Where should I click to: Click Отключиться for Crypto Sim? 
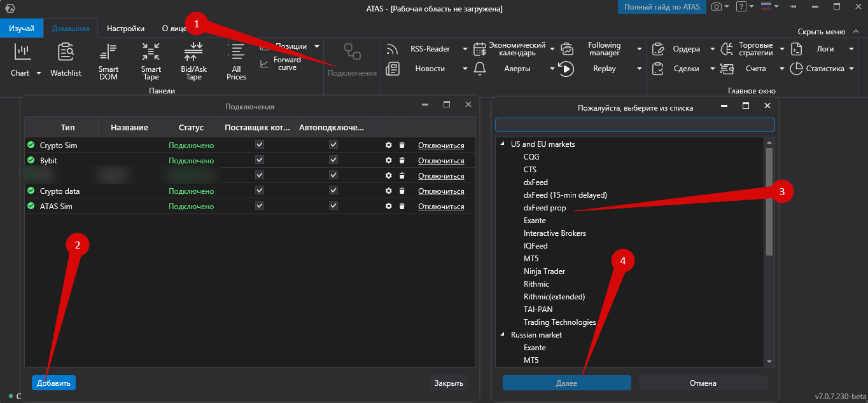(441, 146)
